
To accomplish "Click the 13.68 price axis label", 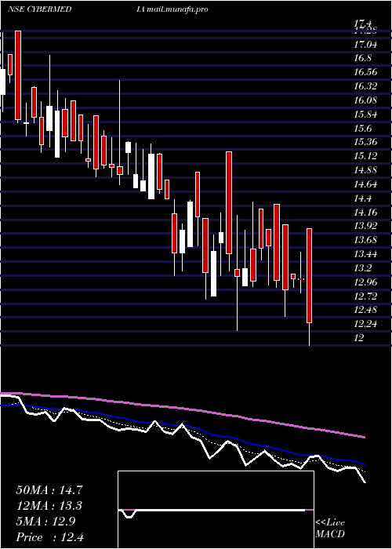I will coord(366,240).
